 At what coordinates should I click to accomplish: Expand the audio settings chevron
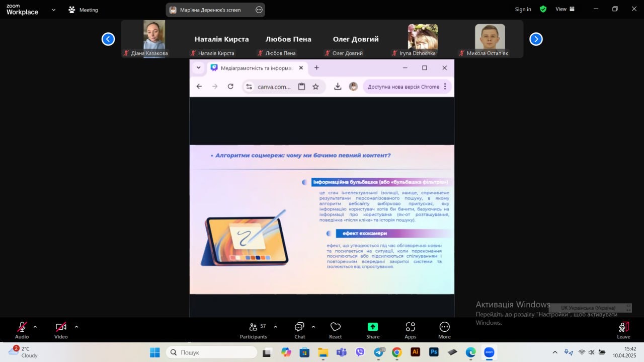point(35,327)
